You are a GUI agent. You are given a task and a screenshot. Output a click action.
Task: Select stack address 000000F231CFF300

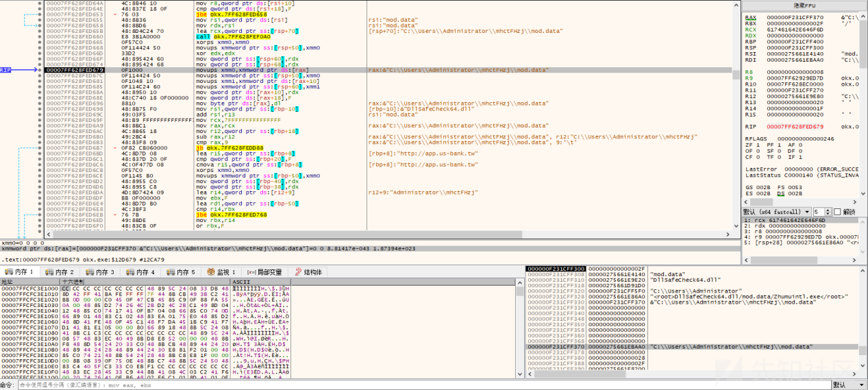pyautogui.click(x=555, y=269)
